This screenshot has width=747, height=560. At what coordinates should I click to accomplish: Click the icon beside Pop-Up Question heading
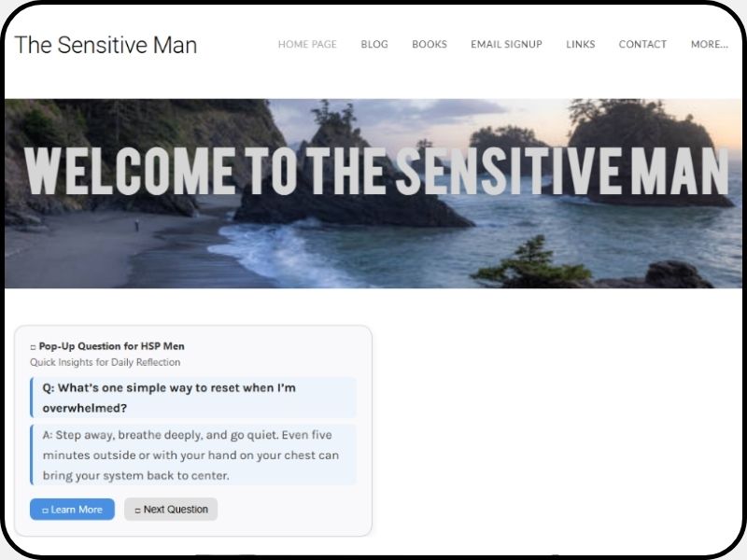(x=33, y=347)
